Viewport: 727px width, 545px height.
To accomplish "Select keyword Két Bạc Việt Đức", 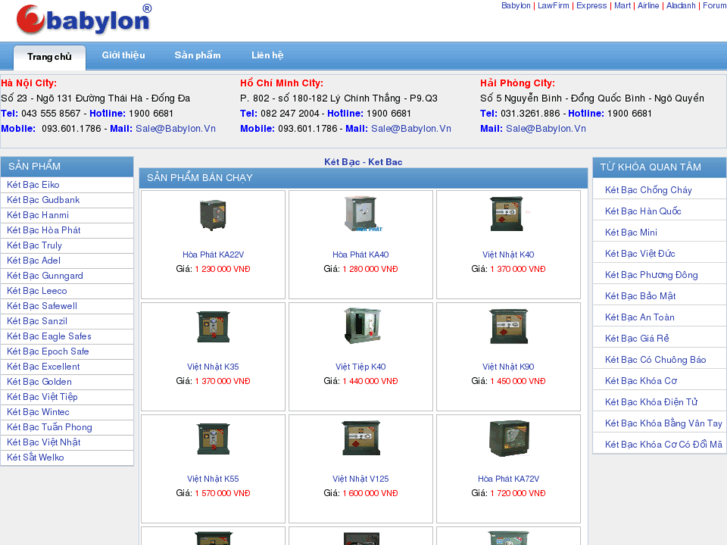I will 640,254.
